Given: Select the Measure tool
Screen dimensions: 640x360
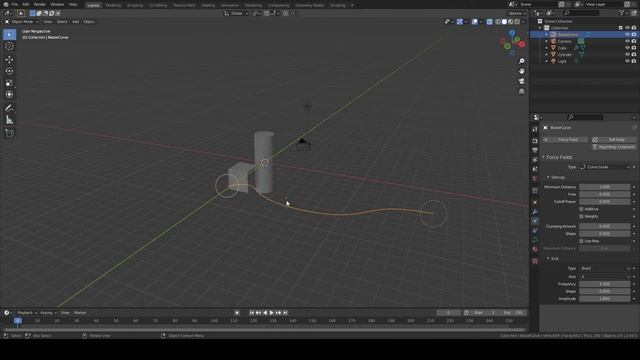Looking at the screenshot, I should [9, 120].
